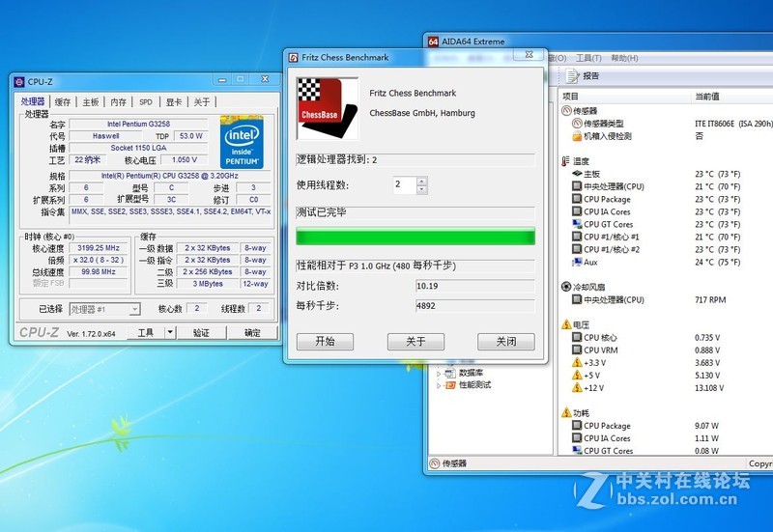
Task: Click the 关闭 button in Fritz Chess
Action: [x=505, y=342]
